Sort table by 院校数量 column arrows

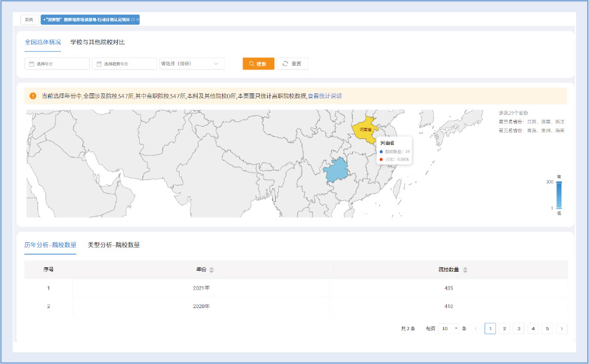[465, 270]
